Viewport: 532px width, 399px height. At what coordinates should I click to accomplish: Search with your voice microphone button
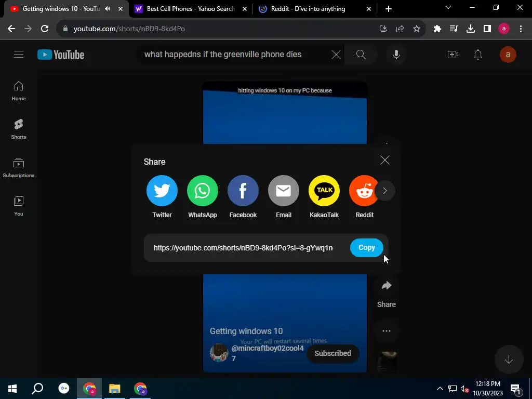[x=396, y=54]
